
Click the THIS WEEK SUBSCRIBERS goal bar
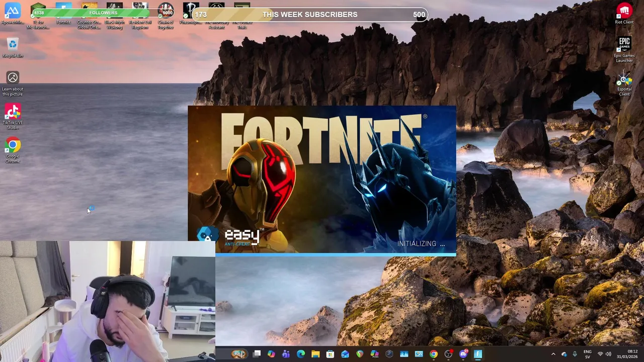[310, 15]
